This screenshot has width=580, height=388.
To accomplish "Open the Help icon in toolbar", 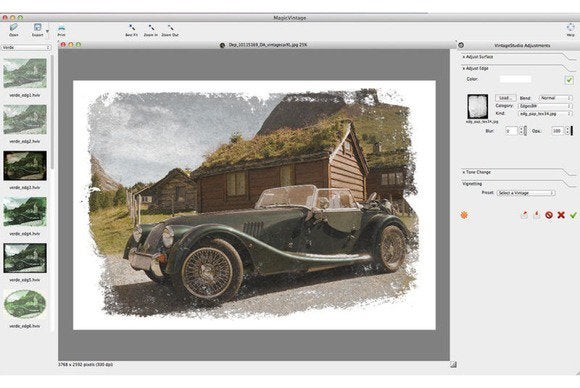I will coord(570,30).
